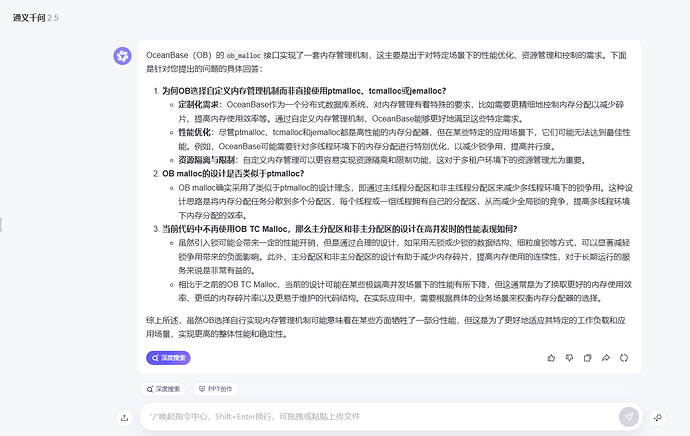The image size is (690, 436).
Task: Open the PPT创作 tool
Action: 215,389
